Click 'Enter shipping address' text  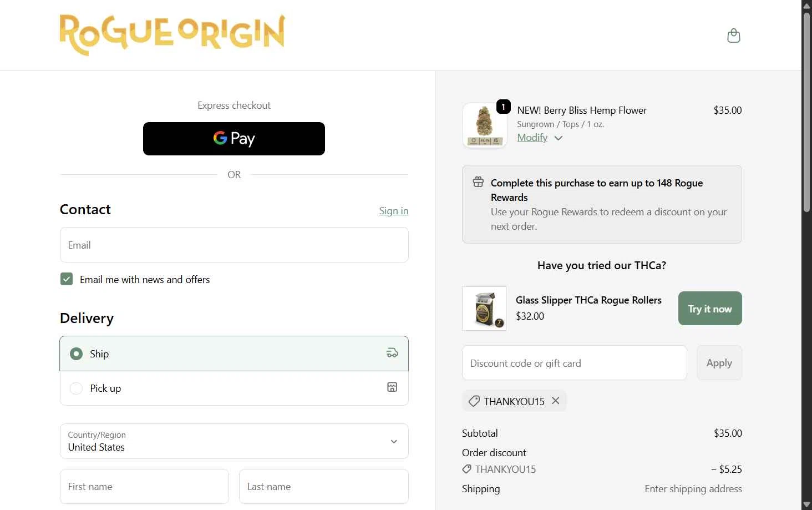pos(693,489)
